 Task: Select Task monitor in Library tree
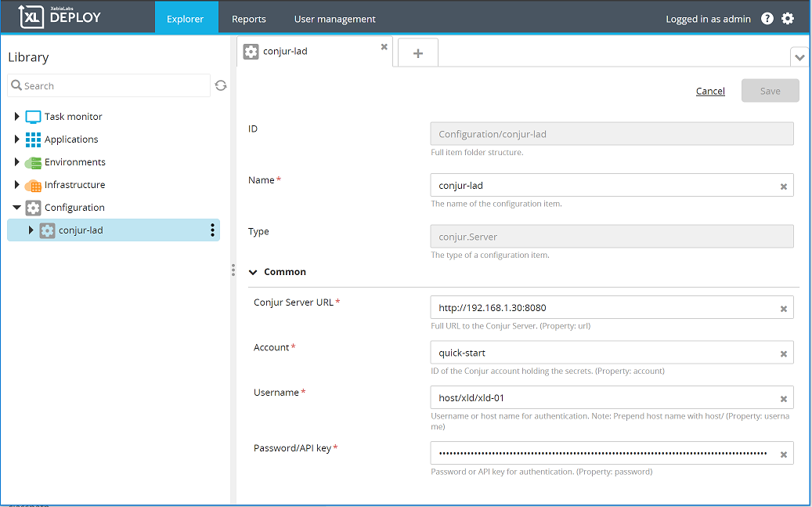pos(73,117)
